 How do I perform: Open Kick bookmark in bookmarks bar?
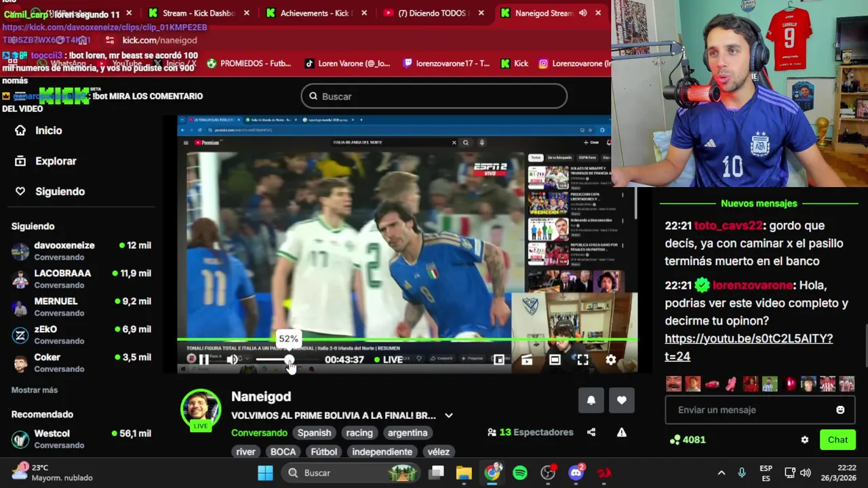[x=514, y=64]
